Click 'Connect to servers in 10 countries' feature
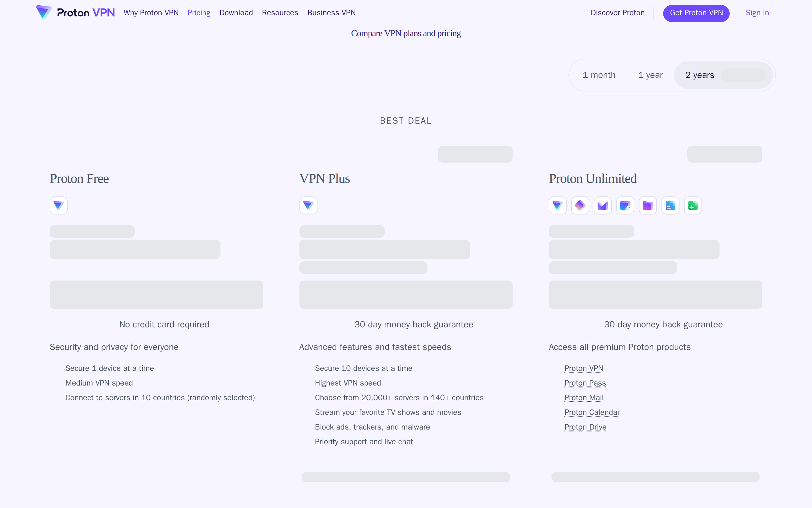The width and height of the screenshot is (812, 508). click(x=160, y=397)
